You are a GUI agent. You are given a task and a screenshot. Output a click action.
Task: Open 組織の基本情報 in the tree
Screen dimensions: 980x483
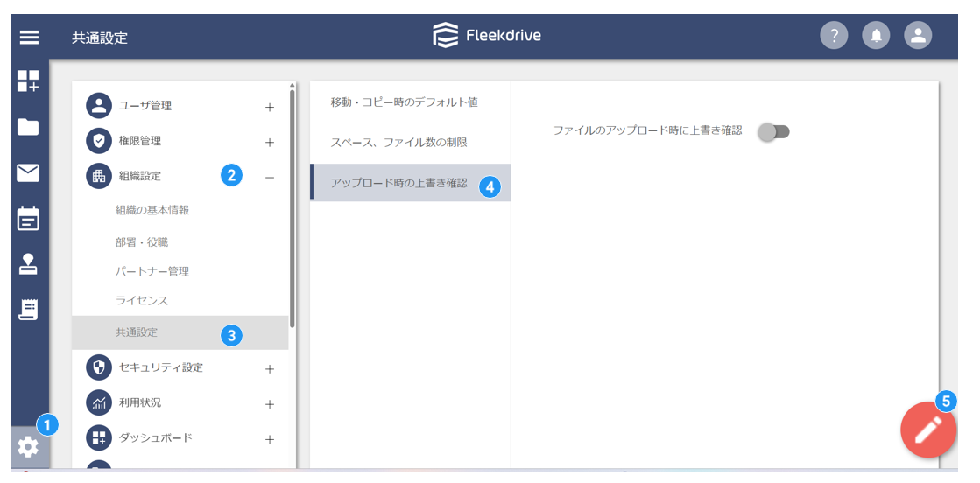(152, 210)
